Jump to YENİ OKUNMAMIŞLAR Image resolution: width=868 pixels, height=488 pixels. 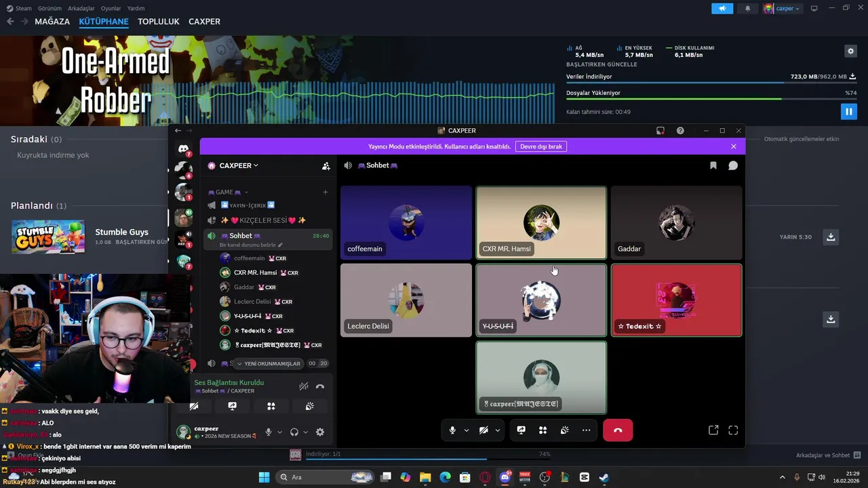pyautogui.click(x=269, y=364)
